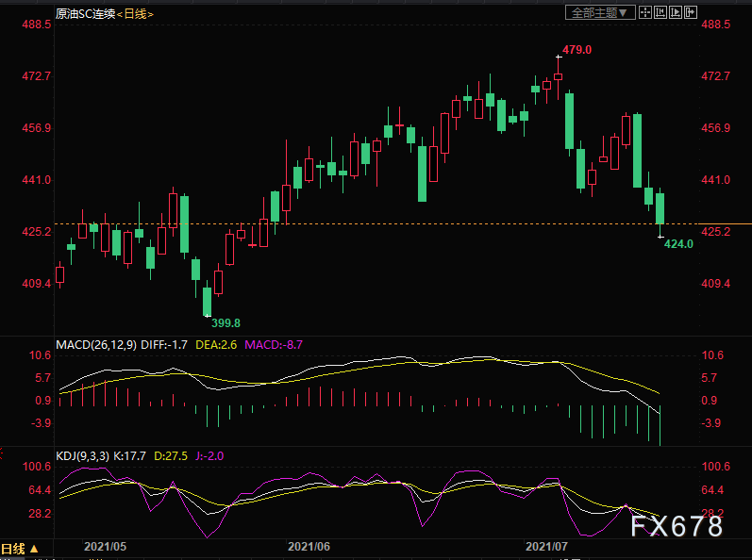Click the 原油SC连续 chart title
This screenshot has height=560, width=752.
[85, 14]
